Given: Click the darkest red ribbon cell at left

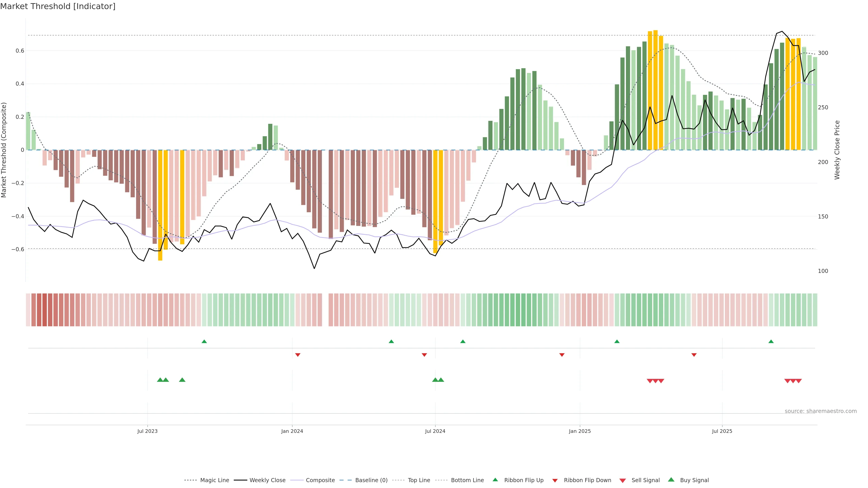Looking at the screenshot, I should coord(45,310).
